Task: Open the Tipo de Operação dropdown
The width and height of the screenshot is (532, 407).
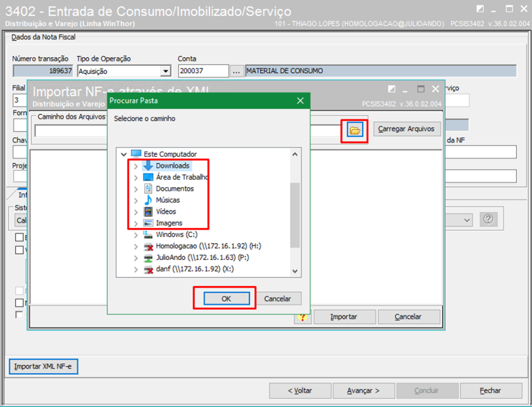Action: (165, 71)
